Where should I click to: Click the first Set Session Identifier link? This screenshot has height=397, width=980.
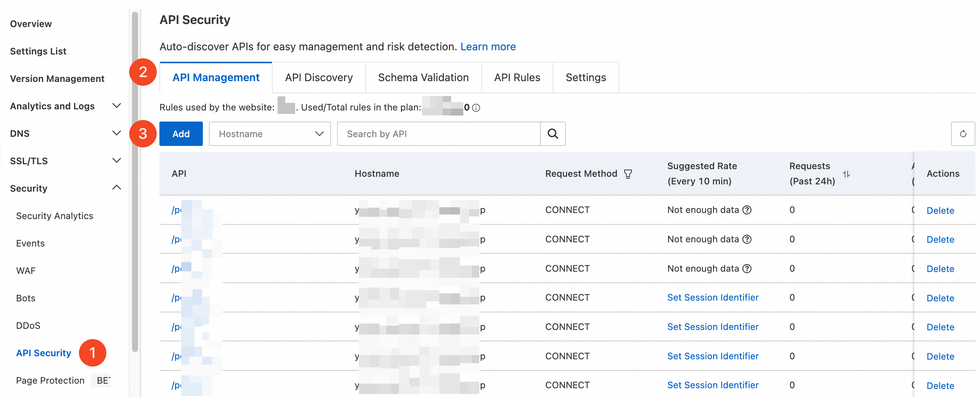click(713, 298)
